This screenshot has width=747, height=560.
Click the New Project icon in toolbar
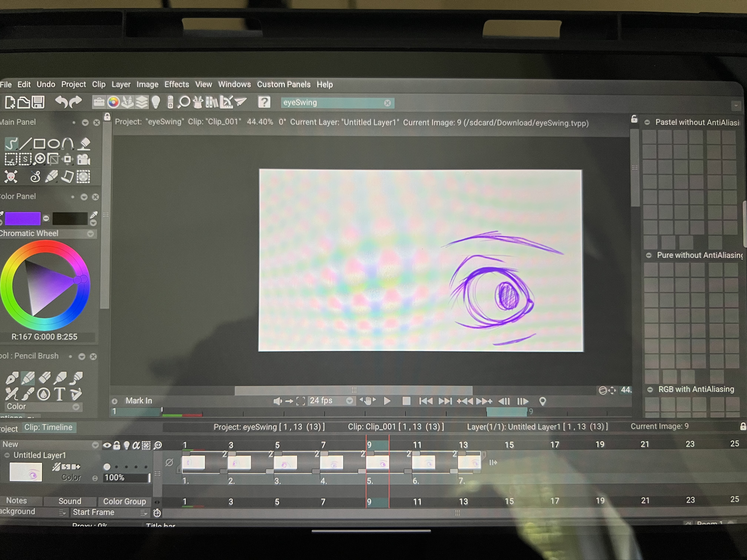[10, 102]
